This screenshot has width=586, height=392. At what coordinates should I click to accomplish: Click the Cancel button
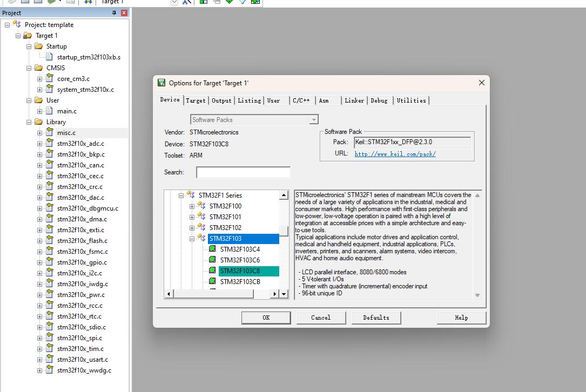click(321, 317)
